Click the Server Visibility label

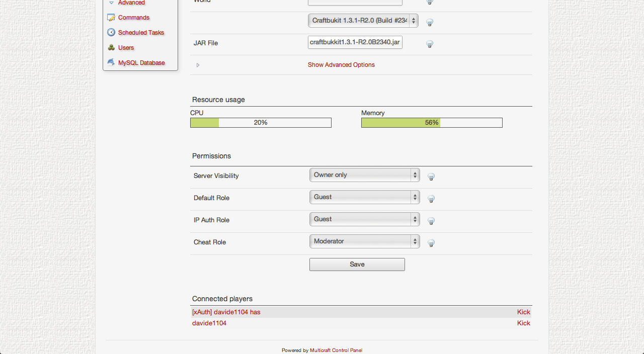click(x=216, y=176)
